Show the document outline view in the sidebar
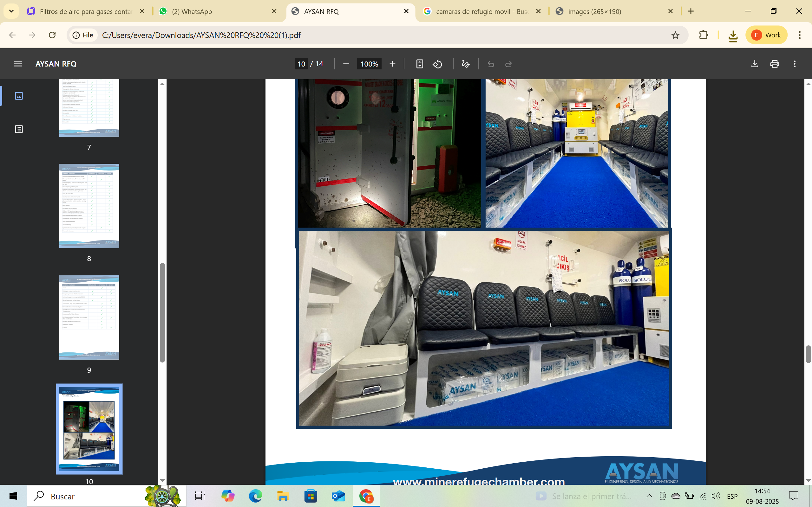 pyautogui.click(x=19, y=129)
